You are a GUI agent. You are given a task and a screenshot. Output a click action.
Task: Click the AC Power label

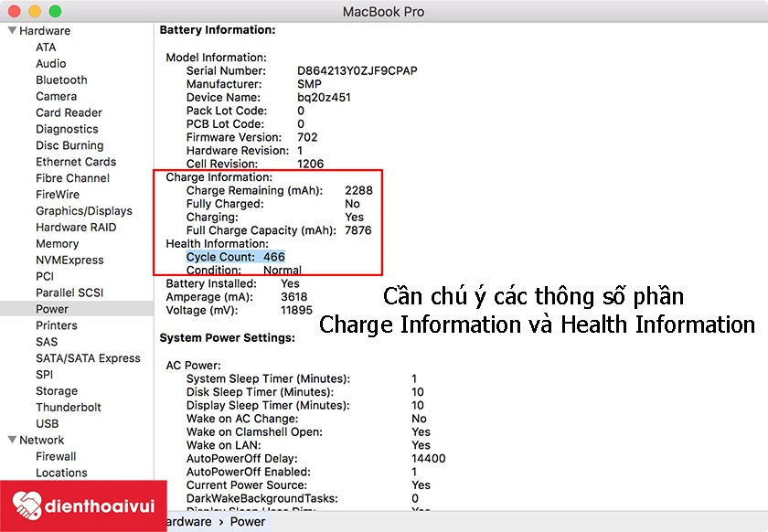194,366
